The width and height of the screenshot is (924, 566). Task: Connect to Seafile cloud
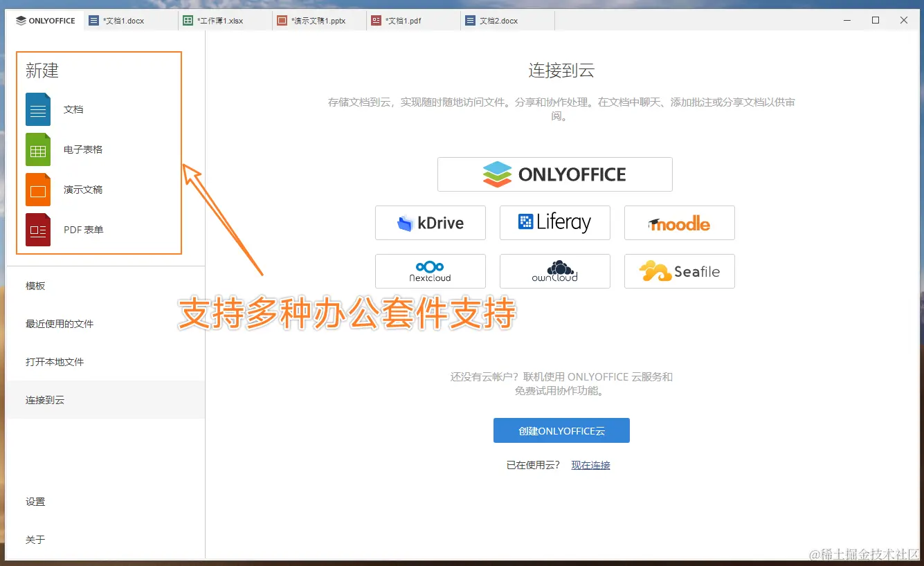pyautogui.click(x=680, y=271)
